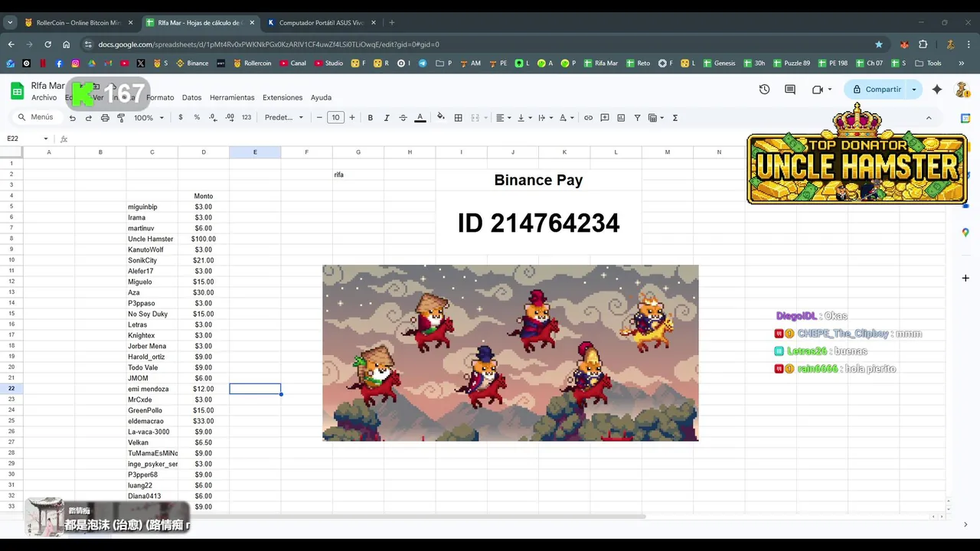Toggle strikethrough formatting
The height and width of the screenshot is (551, 980).
pyautogui.click(x=403, y=118)
